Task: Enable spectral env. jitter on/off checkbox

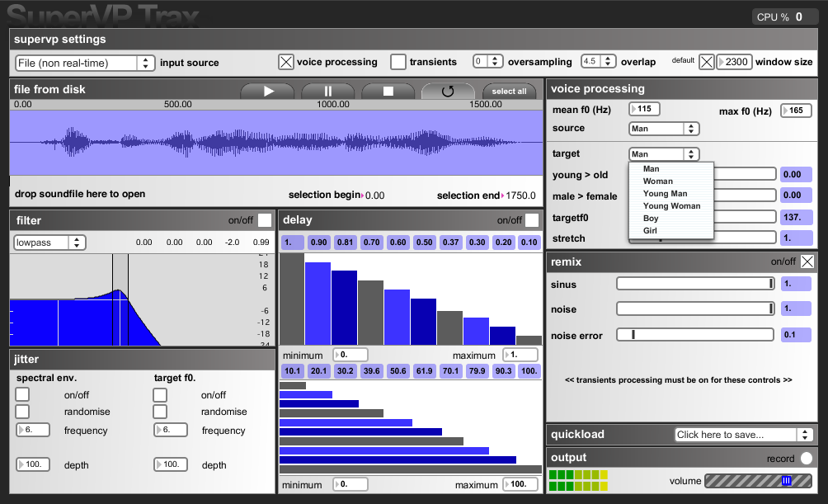Action: 22,394
